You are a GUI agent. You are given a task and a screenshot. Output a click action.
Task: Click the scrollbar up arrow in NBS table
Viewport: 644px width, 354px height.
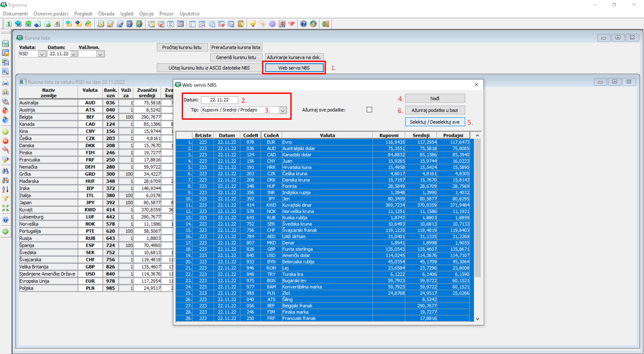pos(477,135)
